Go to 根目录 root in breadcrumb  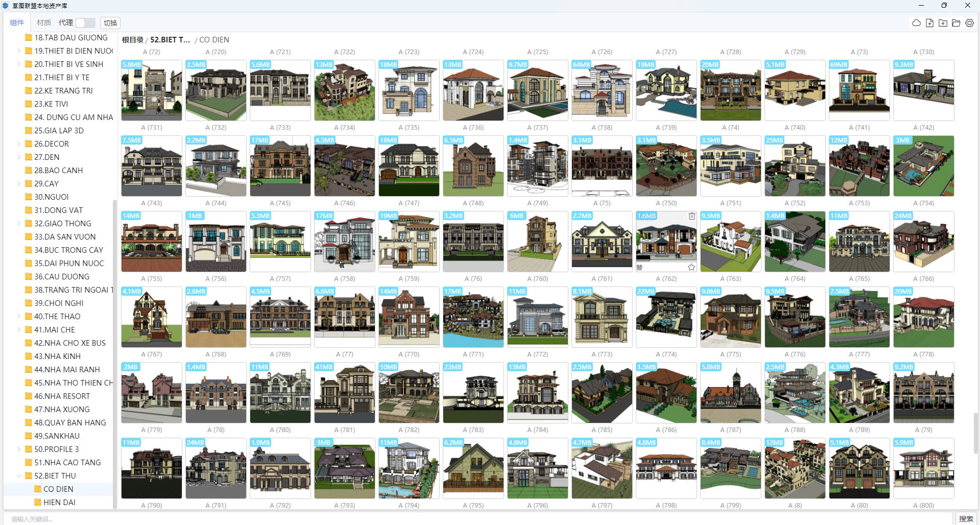pyautogui.click(x=132, y=40)
